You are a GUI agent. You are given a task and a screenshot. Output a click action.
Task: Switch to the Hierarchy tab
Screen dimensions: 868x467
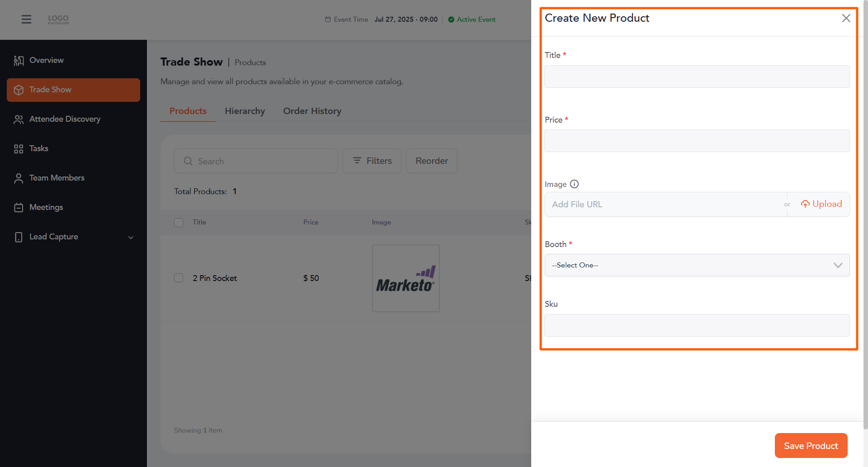tap(245, 111)
